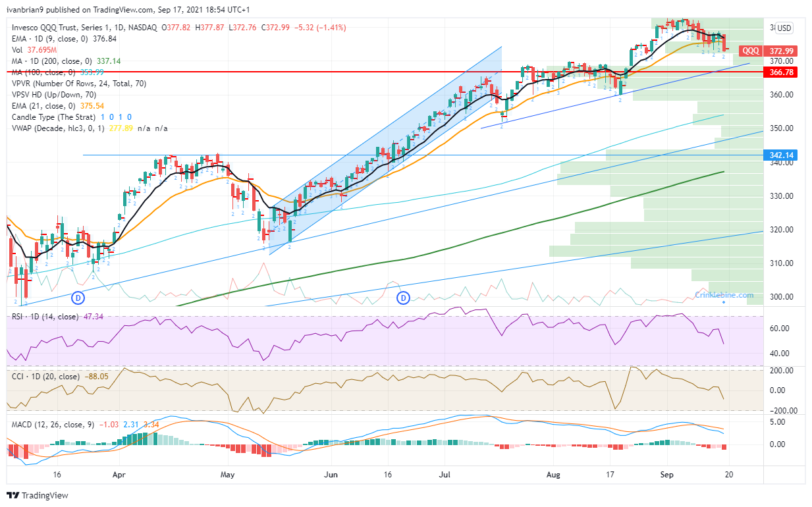Click the Sep label on the time axis

coord(666,474)
